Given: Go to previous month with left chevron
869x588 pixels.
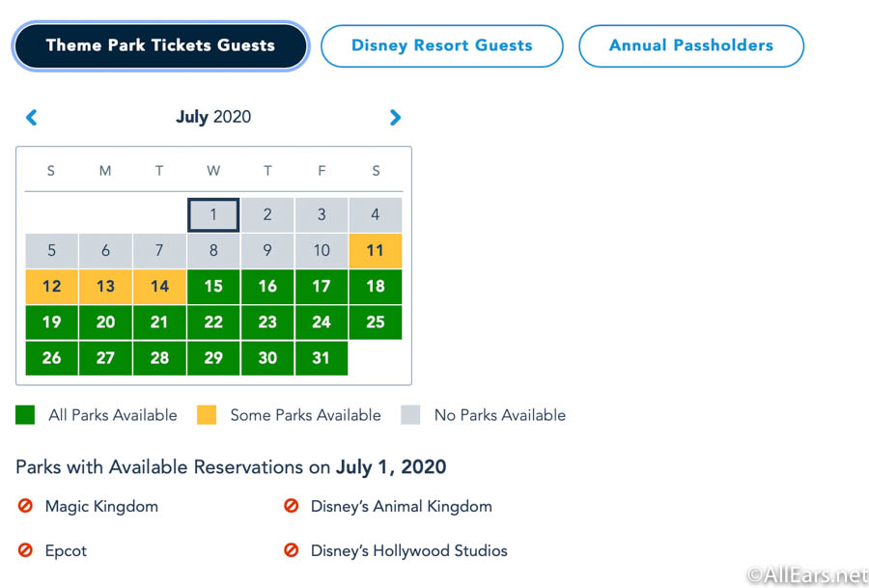Looking at the screenshot, I should click(32, 118).
